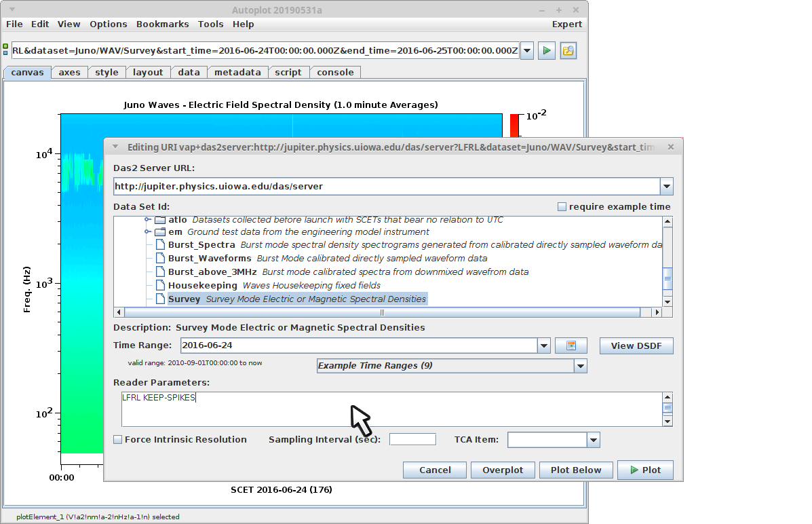Click the vertical scrollbar thumb of dataset tree
The width and height of the screenshot is (812, 524).
668,278
